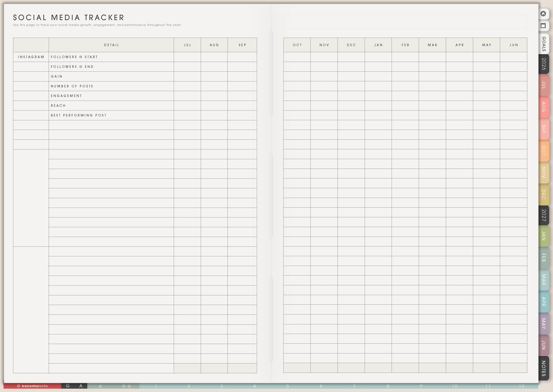Go to bottom tab 4
The width and height of the screenshot is (553, 392).
pyautogui.click(x=254, y=386)
